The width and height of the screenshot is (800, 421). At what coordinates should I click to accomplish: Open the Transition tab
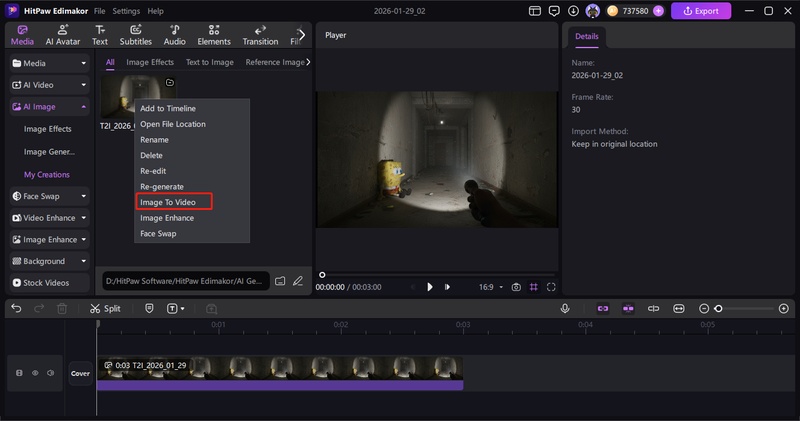click(x=260, y=35)
